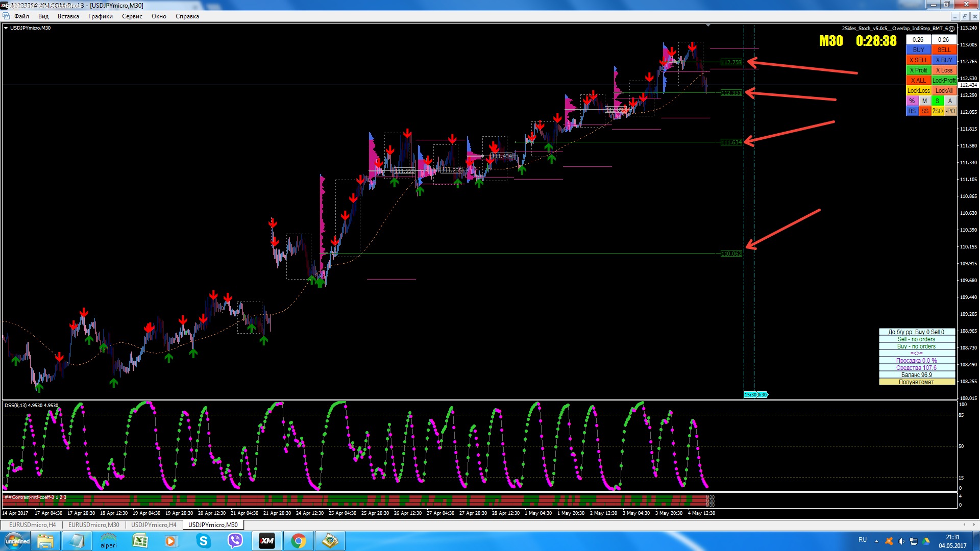Click the Просадка 0.0 % row
Viewport: 980px width, 551px height.
click(x=917, y=361)
